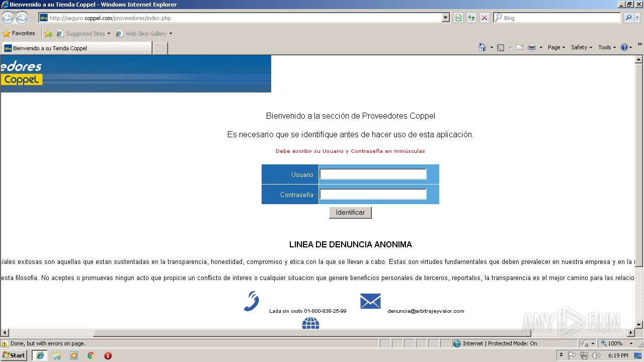Click the RSS Feeds icon
Image resolution: width=644 pixels, height=362 pixels.
(x=501, y=47)
